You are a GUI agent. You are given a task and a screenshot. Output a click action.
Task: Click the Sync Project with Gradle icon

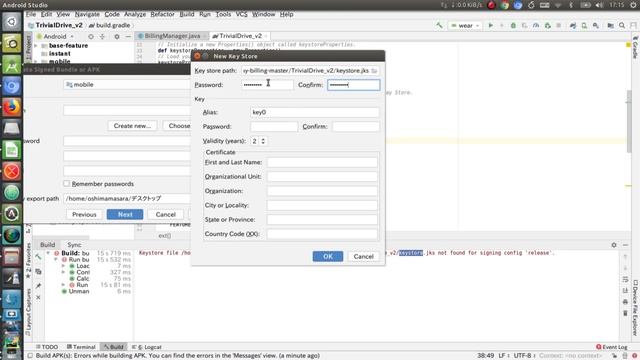point(573,25)
